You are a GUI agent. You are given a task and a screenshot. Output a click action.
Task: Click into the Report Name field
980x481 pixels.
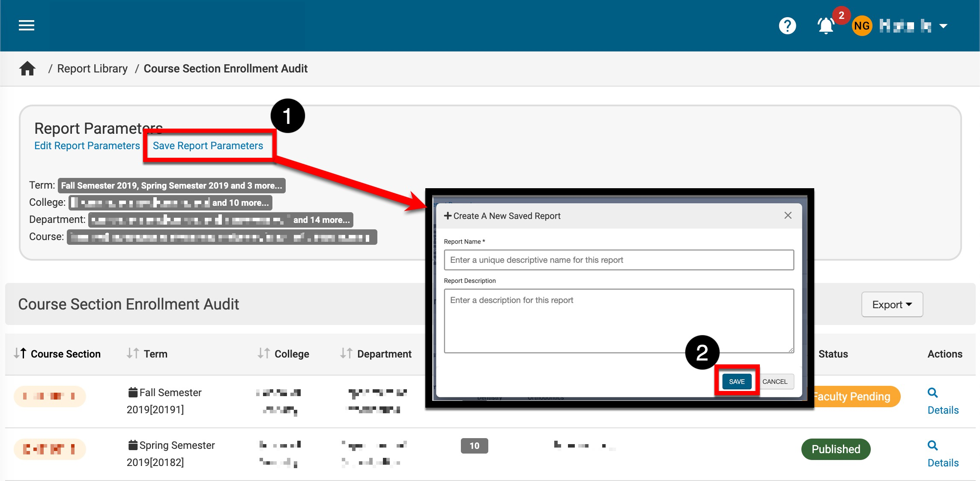(618, 260)
